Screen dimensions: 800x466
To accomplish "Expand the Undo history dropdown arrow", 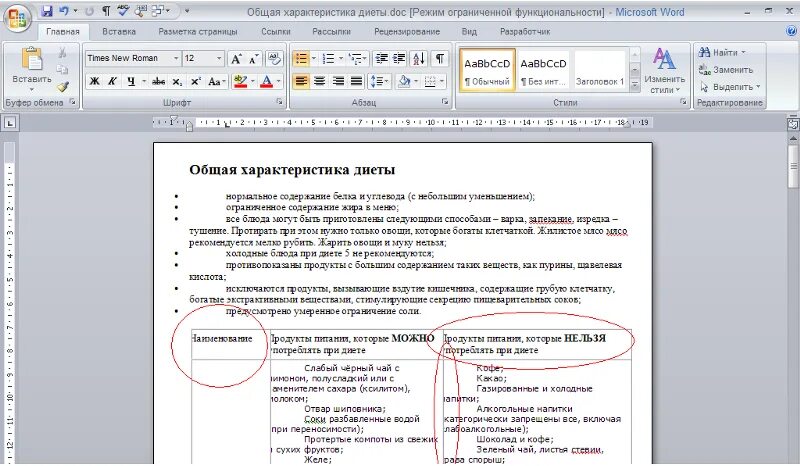I will [76, 11].
